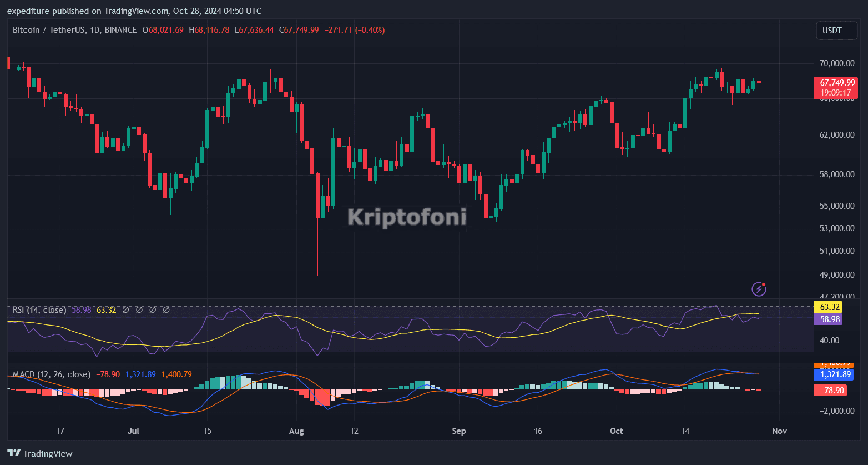
Task: Click the second ø icon in the RSI legend
Action: tap(139, 309)
